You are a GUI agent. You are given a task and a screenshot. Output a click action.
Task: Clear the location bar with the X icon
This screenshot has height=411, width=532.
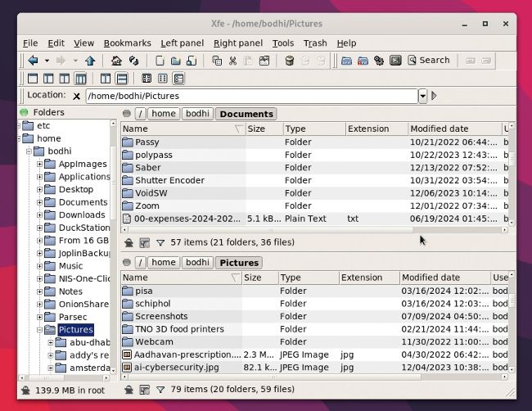coord(77,97)
